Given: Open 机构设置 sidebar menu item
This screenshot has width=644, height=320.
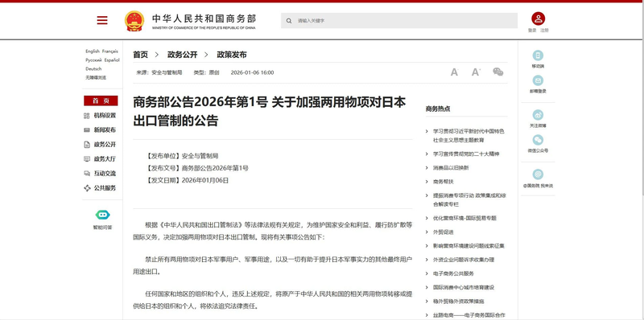Looking at the screenshot, I should coord(105,116).
